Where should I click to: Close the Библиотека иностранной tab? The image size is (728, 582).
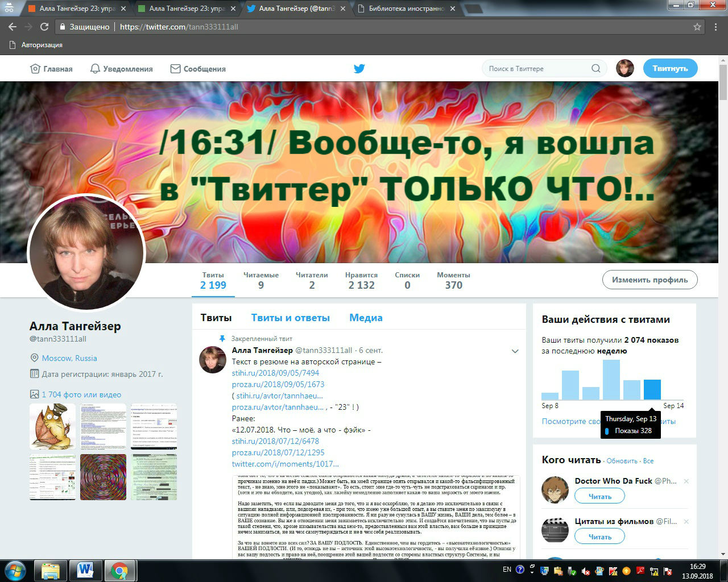tap(453, 9)
